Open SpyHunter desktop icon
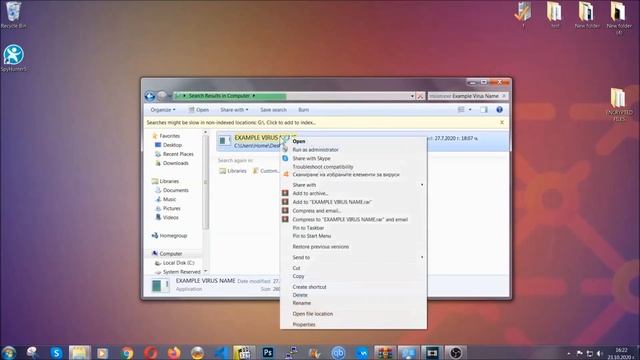The width and height of the screenshot is (640, 360). pos(13,58)
